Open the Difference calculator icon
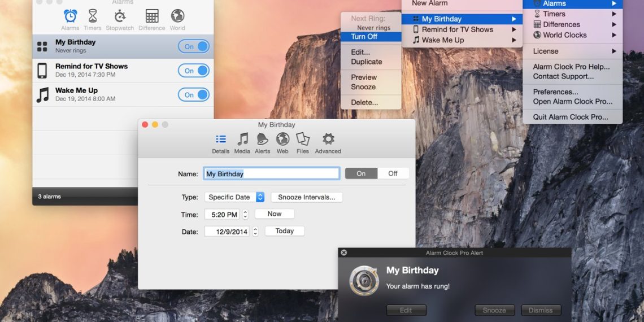Screen dimensions: 644x322 tap(151, 18)
